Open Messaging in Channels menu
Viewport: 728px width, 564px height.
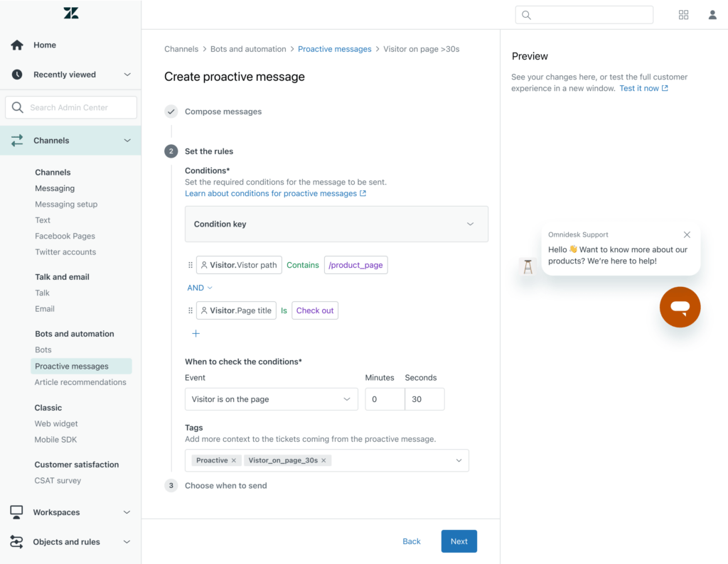pos(55,188)
